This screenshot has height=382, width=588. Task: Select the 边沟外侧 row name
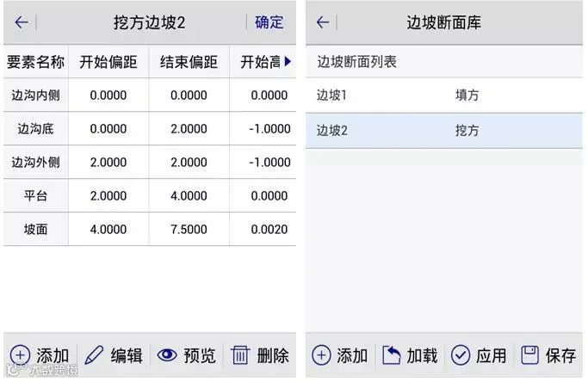(x=35, y=162)
